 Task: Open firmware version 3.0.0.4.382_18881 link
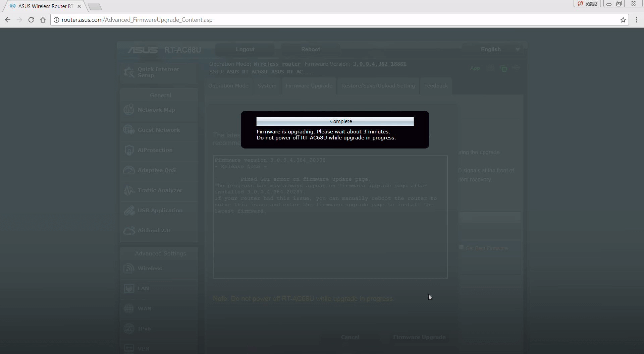379,64
